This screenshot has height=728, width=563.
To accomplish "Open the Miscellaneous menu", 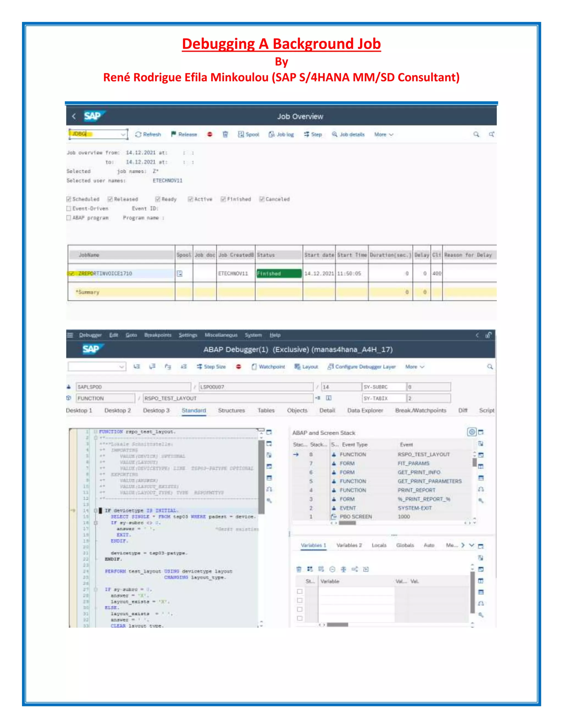I will click(221, 335).
